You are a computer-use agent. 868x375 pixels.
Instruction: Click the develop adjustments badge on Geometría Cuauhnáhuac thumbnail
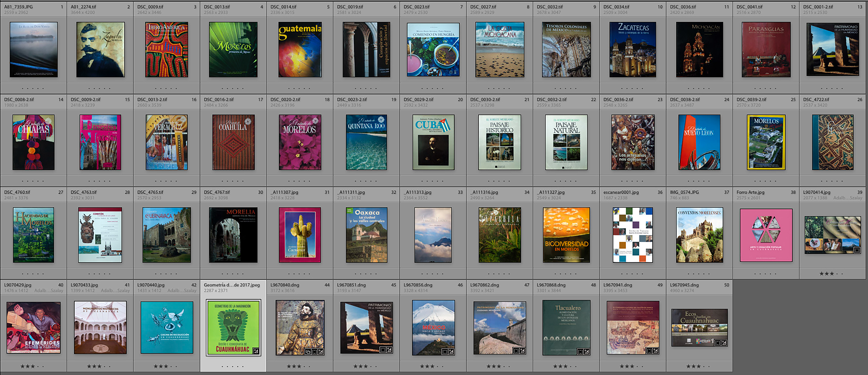tap(256, 351)
